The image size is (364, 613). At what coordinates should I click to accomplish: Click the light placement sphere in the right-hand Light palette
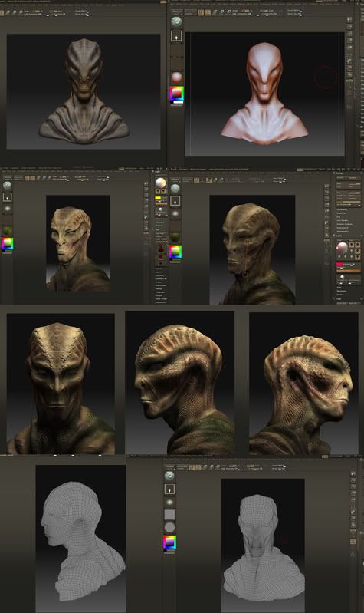pos(342,248)
